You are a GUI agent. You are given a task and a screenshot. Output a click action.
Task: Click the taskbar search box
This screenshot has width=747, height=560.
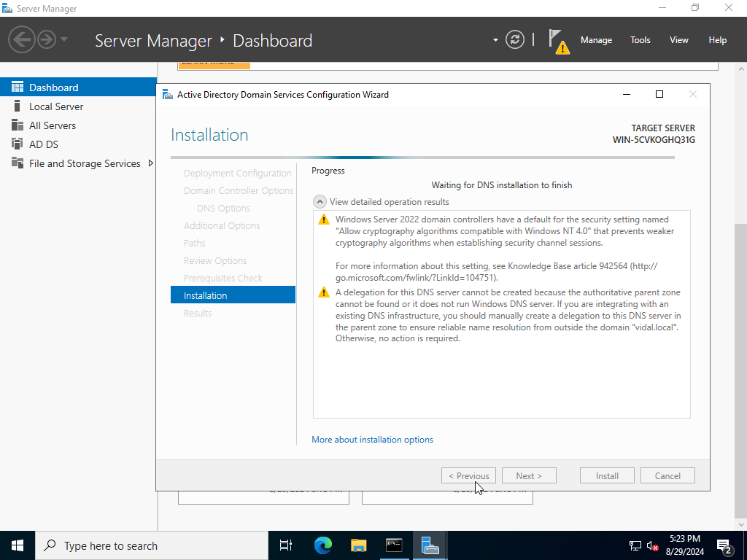(x=152, y=545)
